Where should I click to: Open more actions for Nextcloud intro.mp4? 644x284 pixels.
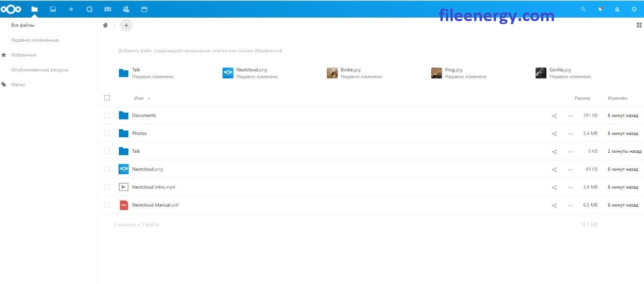(x=570, y=187)
